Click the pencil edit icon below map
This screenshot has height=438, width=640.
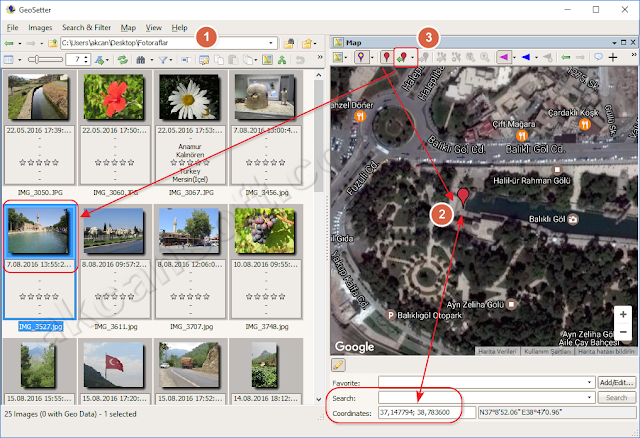[338, 365]
